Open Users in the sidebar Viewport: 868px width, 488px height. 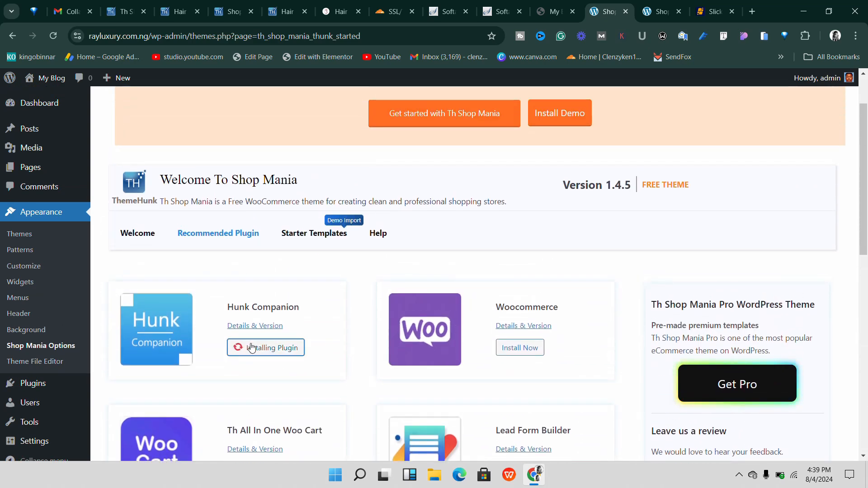tap(30, 402)
